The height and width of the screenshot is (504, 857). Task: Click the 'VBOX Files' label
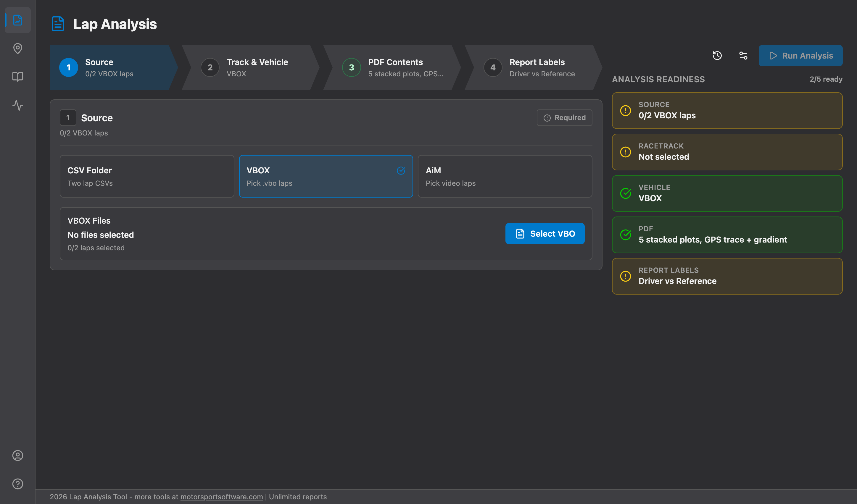tap(89, 221)
